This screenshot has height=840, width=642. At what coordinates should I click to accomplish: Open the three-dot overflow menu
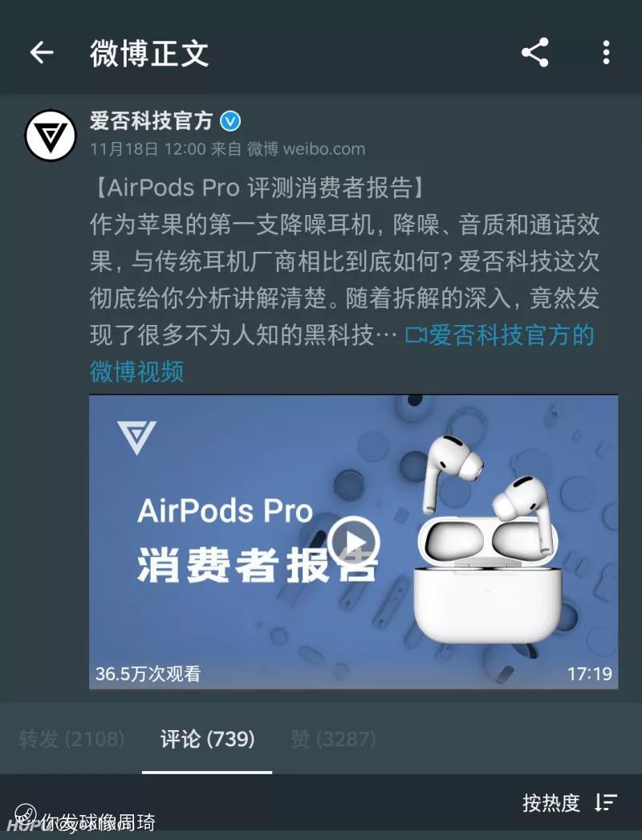606,52
